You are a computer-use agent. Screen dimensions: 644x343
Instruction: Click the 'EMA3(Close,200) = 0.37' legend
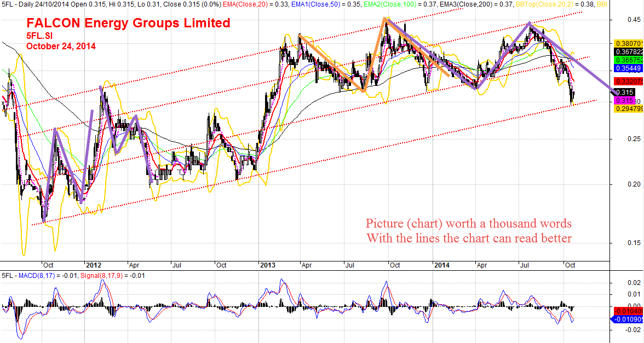(x=478, y=4)
